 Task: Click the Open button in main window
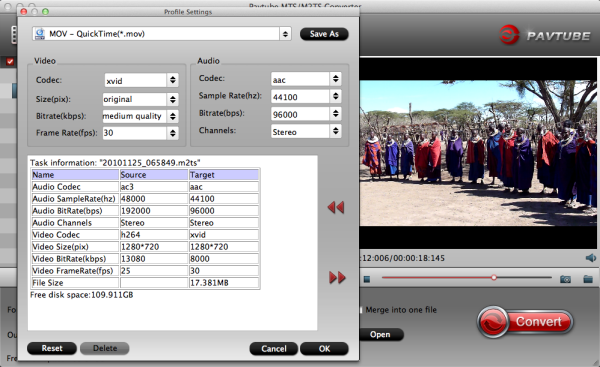tap(381, 334)
